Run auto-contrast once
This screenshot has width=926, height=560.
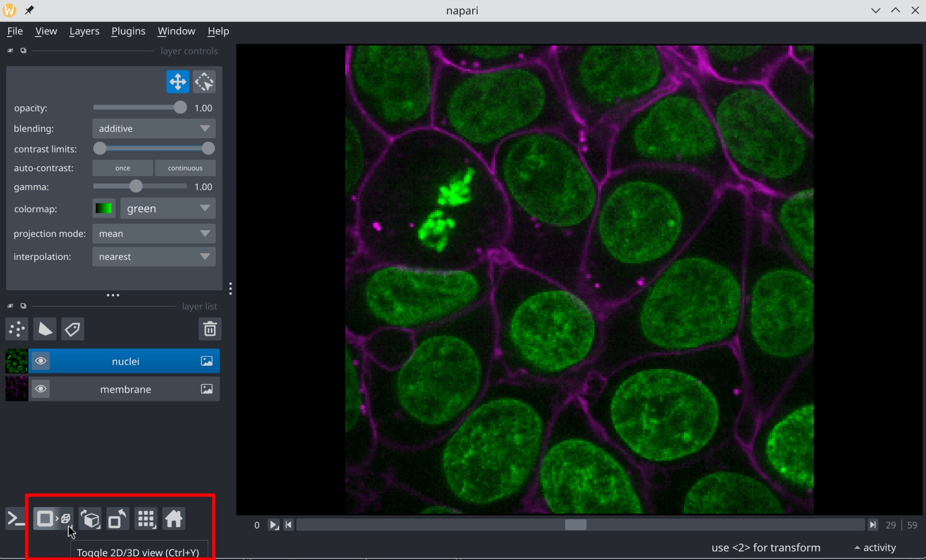(122, 167)
